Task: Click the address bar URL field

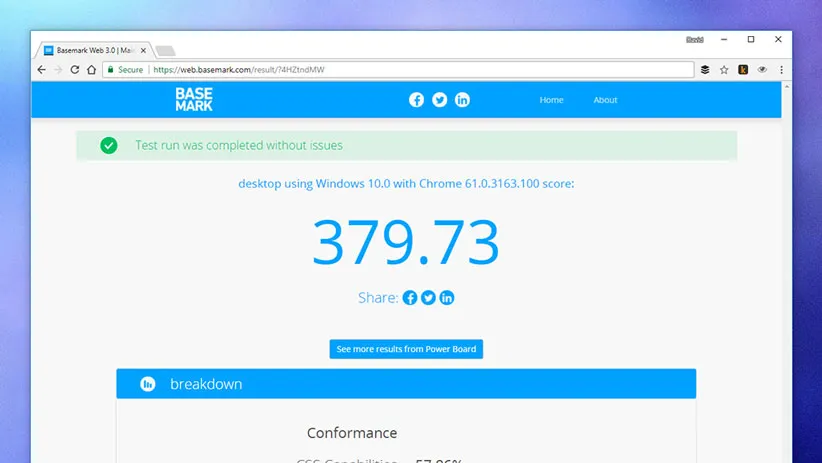Action: 420,70
